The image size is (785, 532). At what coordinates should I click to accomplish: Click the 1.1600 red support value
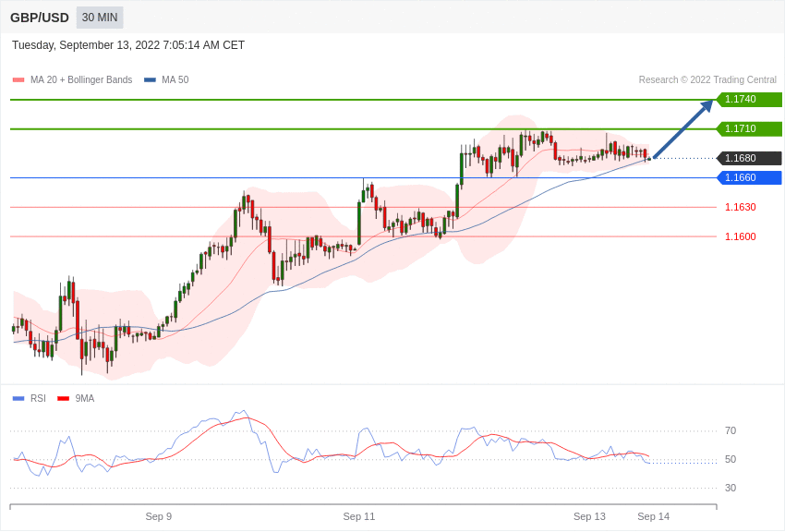741,236
